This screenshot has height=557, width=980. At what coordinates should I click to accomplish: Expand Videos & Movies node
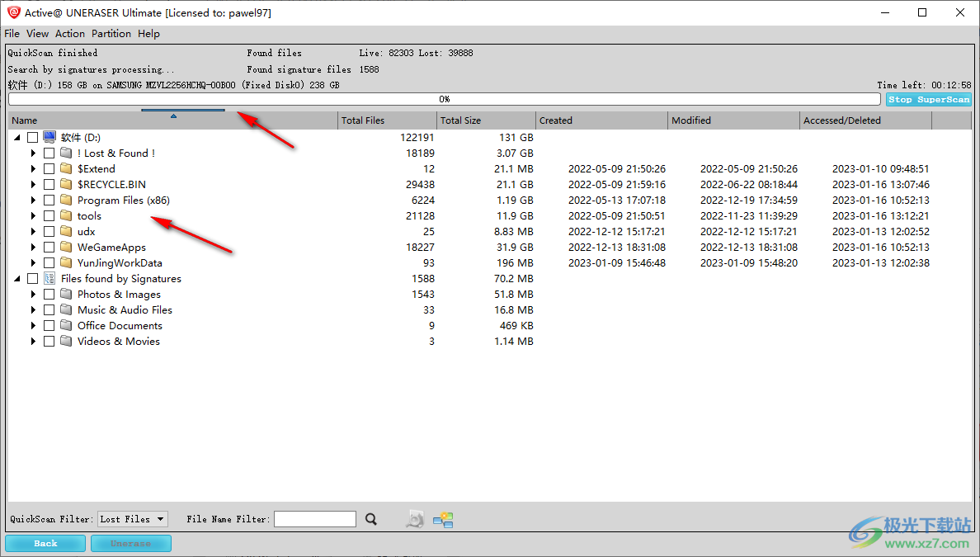pos(33,342)
